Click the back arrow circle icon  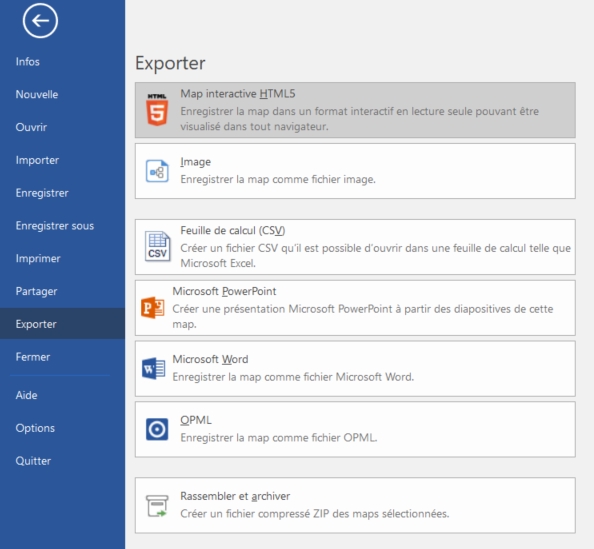pyautogui.click(x=40, y=20)
